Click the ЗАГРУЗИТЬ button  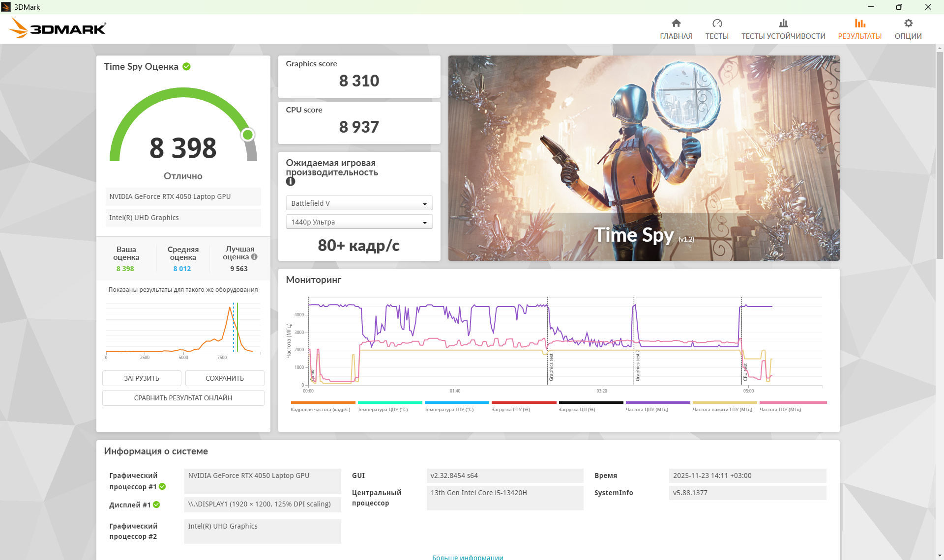click(142, 378)
